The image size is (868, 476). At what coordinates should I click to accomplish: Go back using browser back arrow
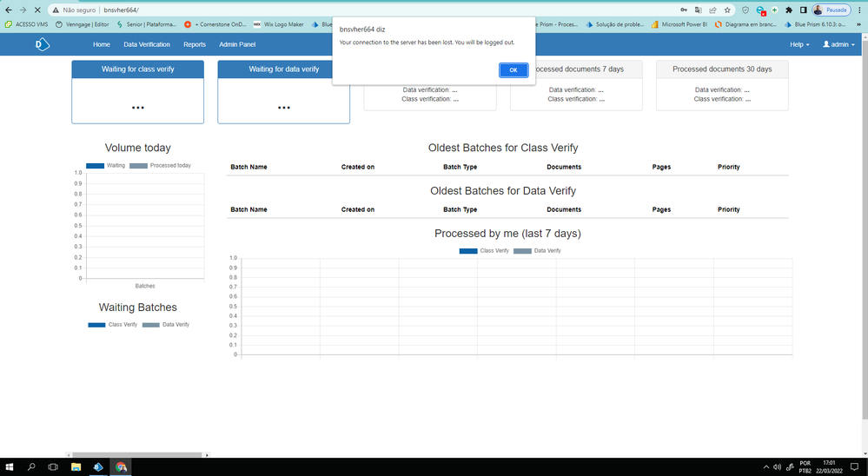pos(9,10)
